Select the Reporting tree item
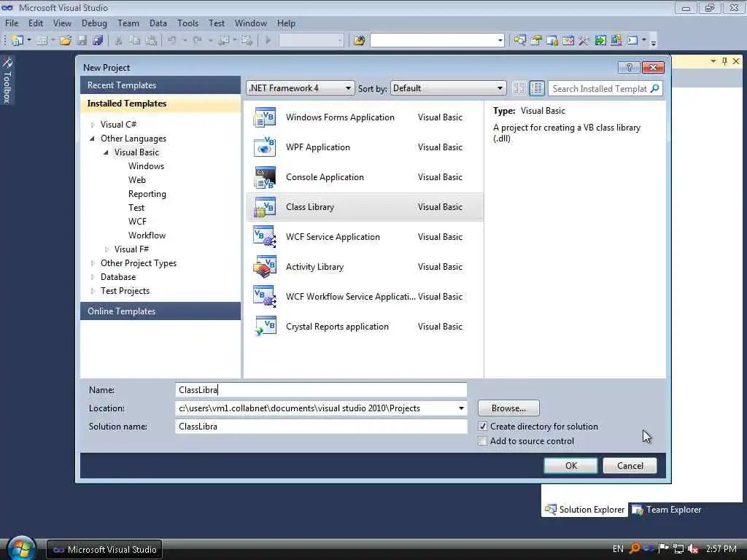Screen dimensions: 747x560 [x=147, y=194]
